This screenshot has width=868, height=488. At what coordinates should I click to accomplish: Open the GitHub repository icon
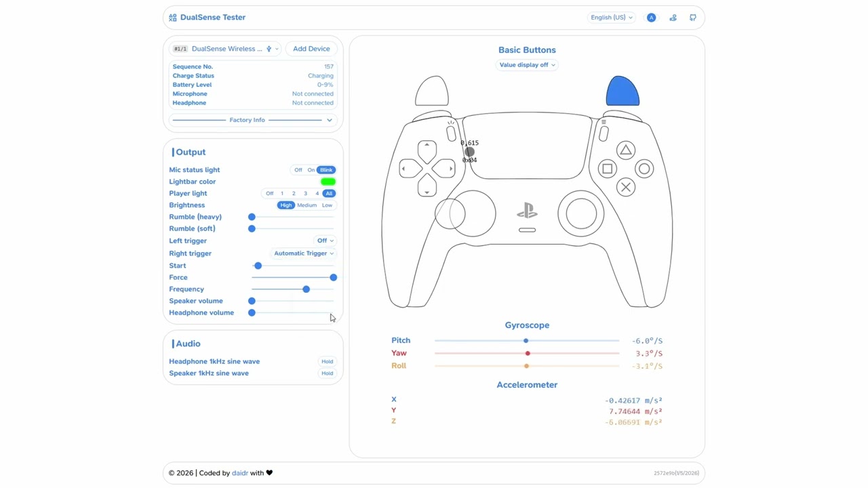click(692, 18)
